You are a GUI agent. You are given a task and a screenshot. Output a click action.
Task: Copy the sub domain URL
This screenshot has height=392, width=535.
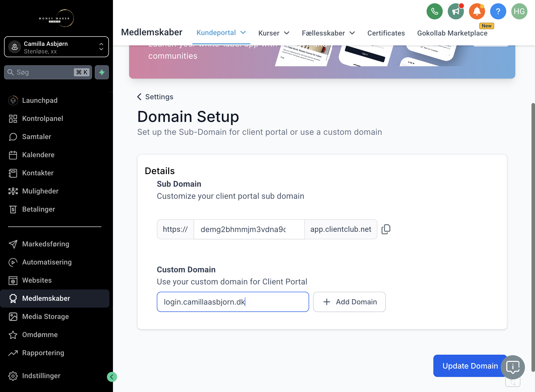pos(386,229)
